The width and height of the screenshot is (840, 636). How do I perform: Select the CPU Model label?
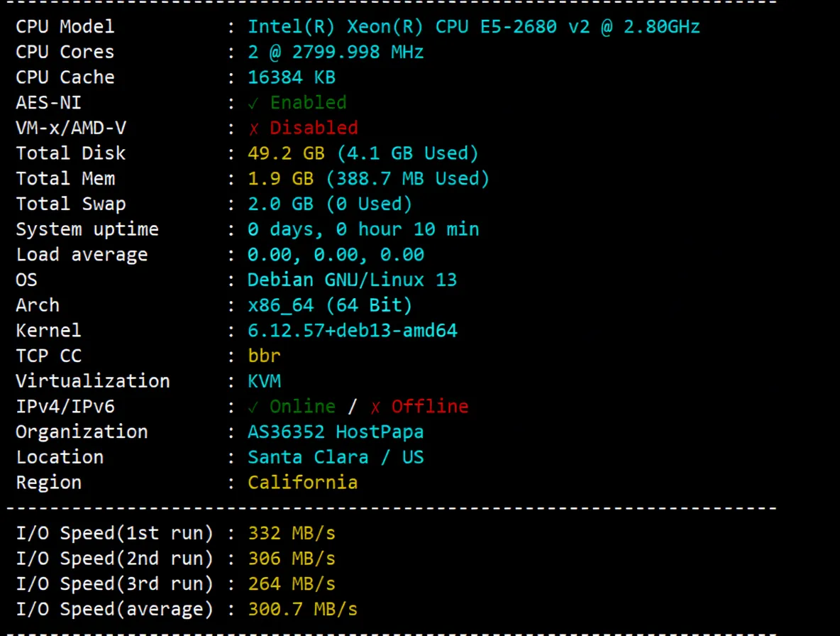click(x=65, y=26)
